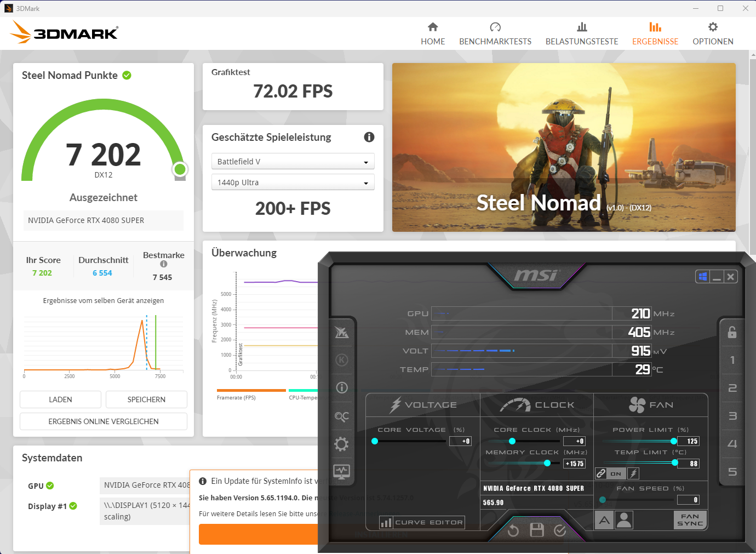This screenshot has width=756, height=554.
Task: Select Afterburner profile slot 4
Action: tap(732, 444)
